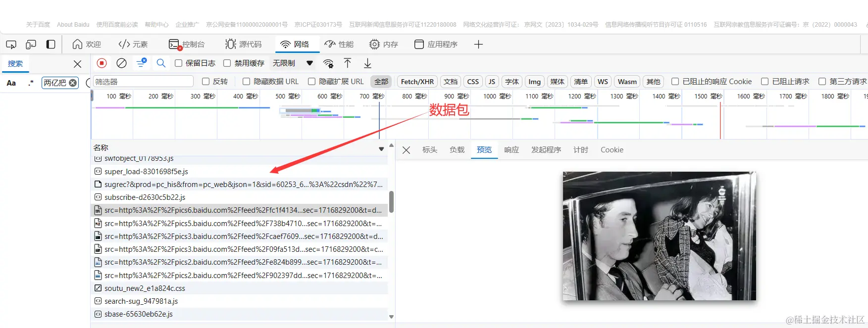
Task: Filter by Wasm requests
Action: point(627,82)
